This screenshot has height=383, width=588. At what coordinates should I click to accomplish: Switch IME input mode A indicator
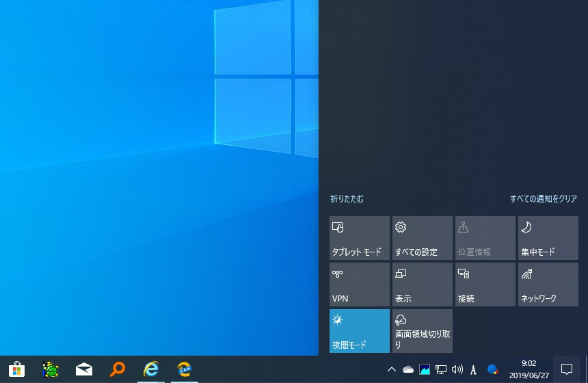tap(473, 370)
